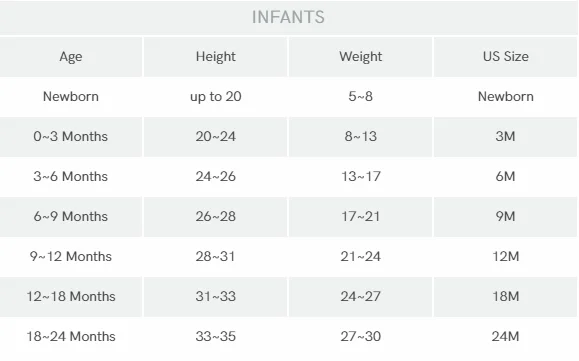Select the 13~17 weight cell
Screen dimensions: 579x361
point(360,176)
